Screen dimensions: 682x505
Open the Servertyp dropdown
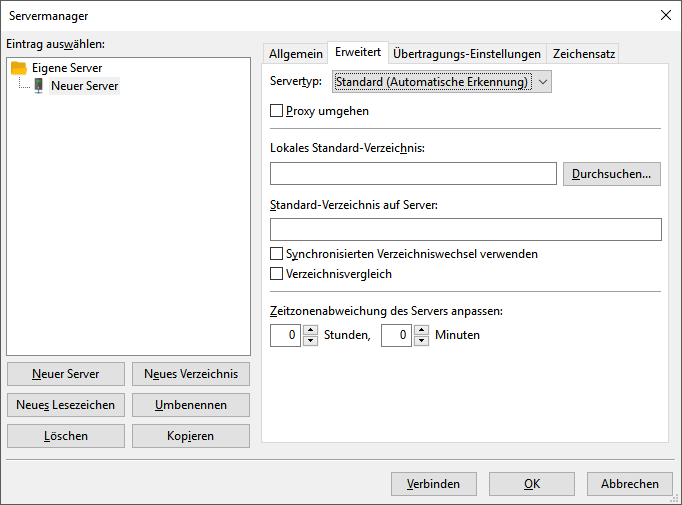(x=441, y=82)
